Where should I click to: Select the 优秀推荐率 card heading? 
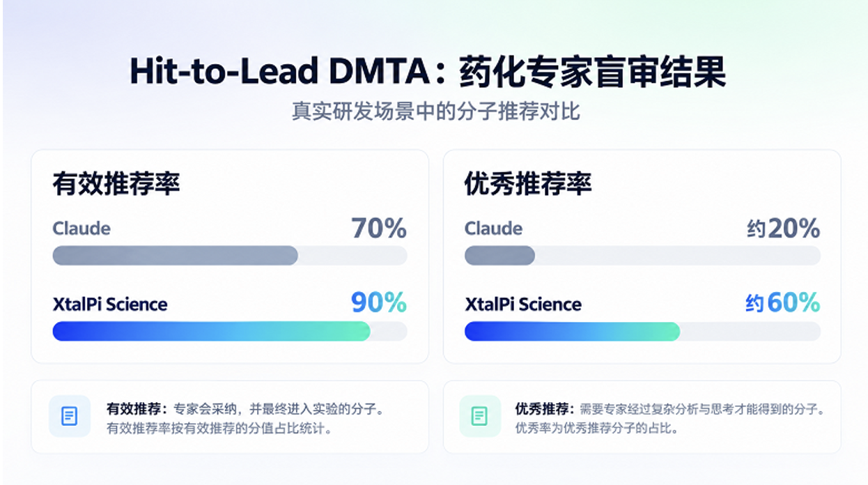(528, 184)
